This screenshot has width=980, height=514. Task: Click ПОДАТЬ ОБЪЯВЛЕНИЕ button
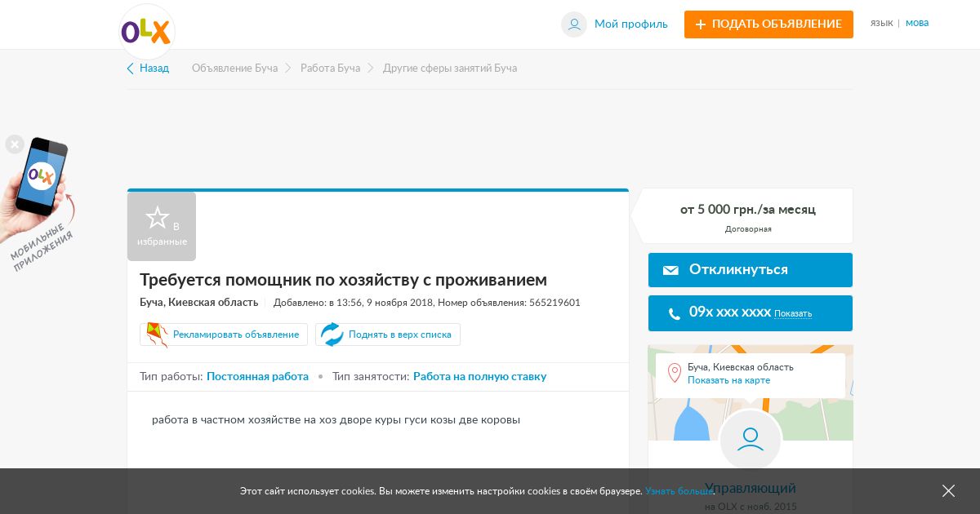click(x=768, y=24)
